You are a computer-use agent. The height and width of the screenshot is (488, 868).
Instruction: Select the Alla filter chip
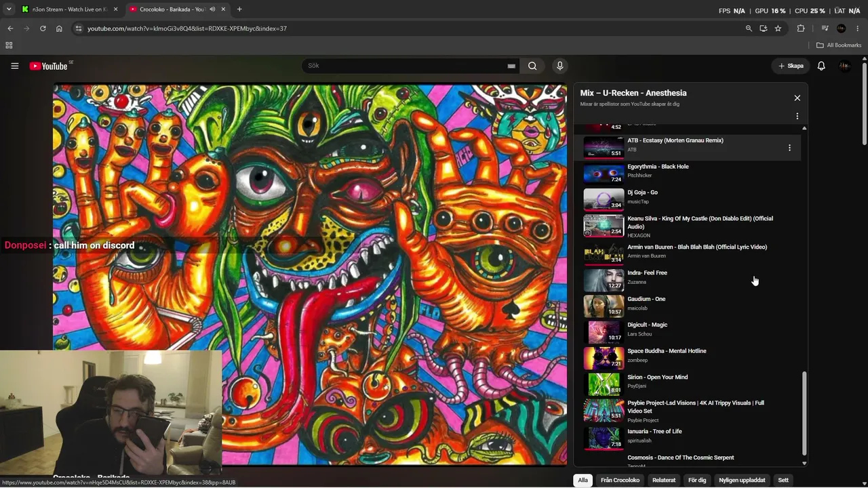(583, 480)
